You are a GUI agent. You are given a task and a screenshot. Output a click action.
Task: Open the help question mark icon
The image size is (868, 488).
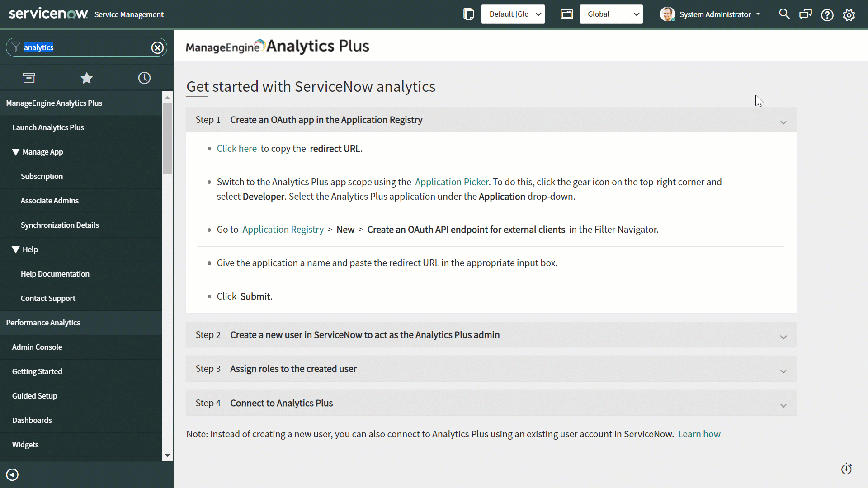coord(827,15)
